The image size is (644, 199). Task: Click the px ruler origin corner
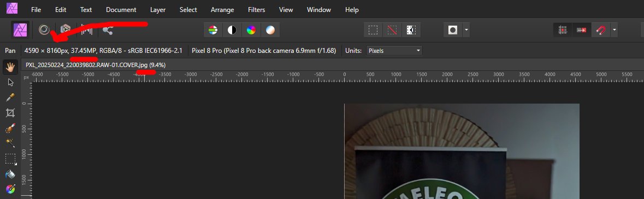tap(26, 77)
